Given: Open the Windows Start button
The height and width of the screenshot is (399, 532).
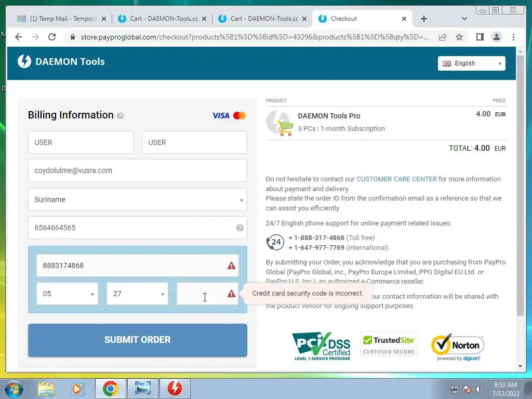Looking at the screenshot, I should click(14, 389).
